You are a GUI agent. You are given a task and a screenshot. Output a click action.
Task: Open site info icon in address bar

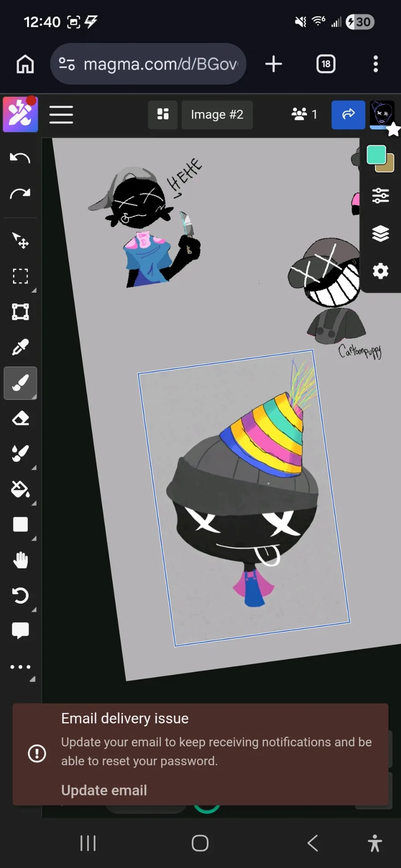click(67, 64)
